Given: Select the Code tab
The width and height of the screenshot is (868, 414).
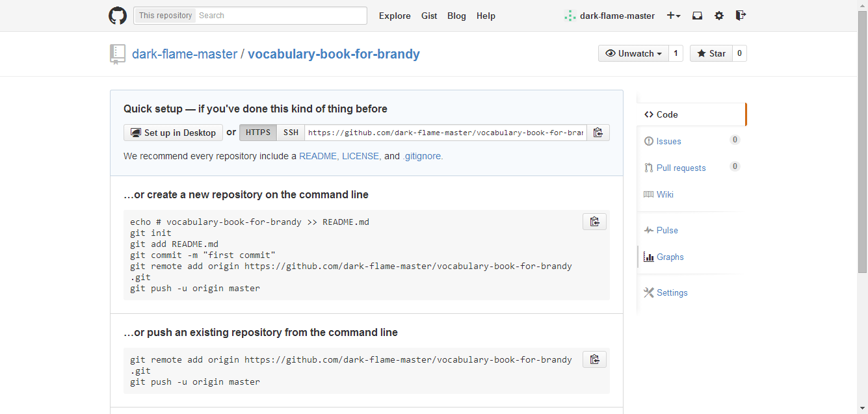Looking at the screenshot, I should [692, 114].
